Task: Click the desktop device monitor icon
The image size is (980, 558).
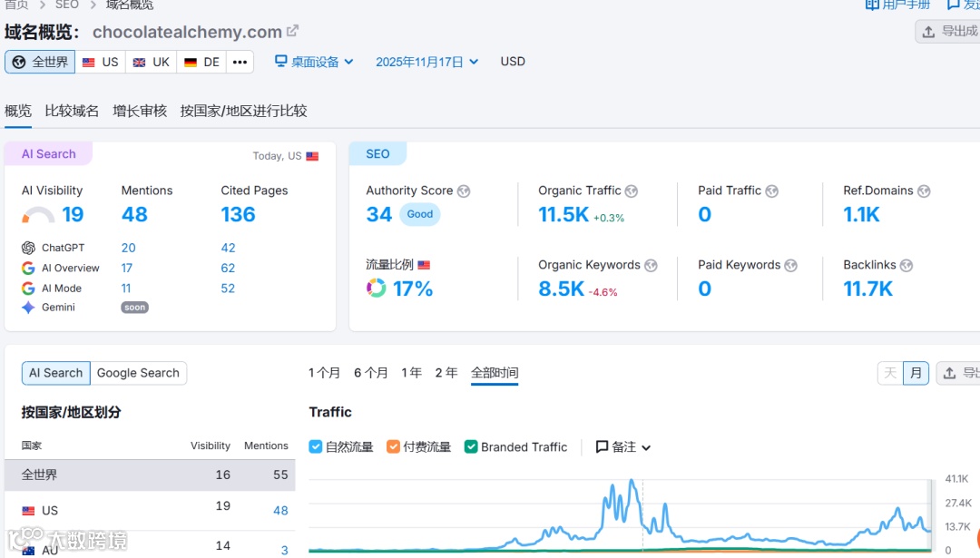Action: click(x=280, y=61)
